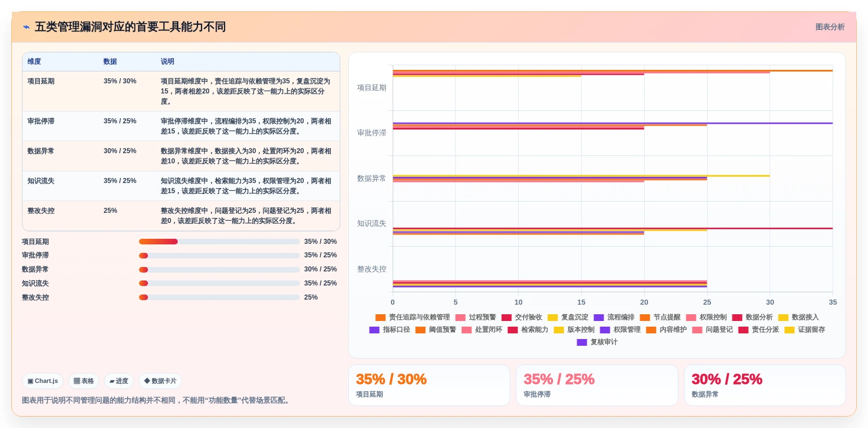Click the 表格 tag chip
Screen dimensions: 868x428
click(x=84, y=381)
